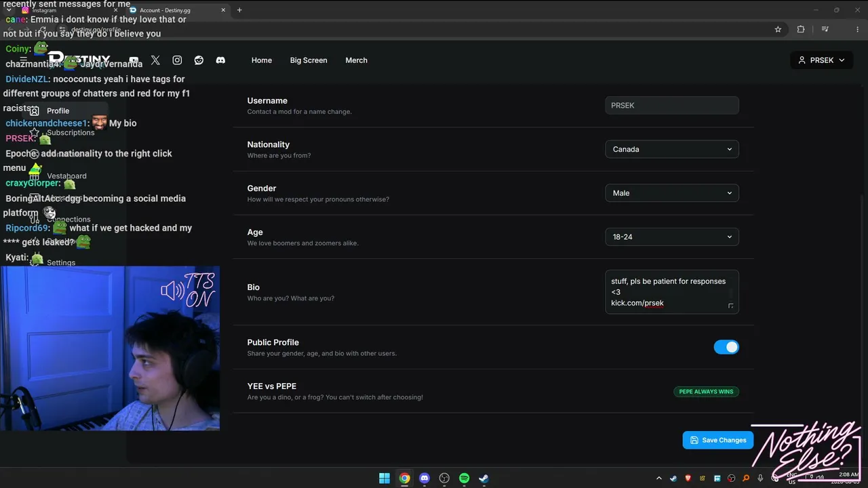This screenshot has width=868, height=488.
Task: Click the 'Contact a mod for a name change.' text
Action: 299,112
